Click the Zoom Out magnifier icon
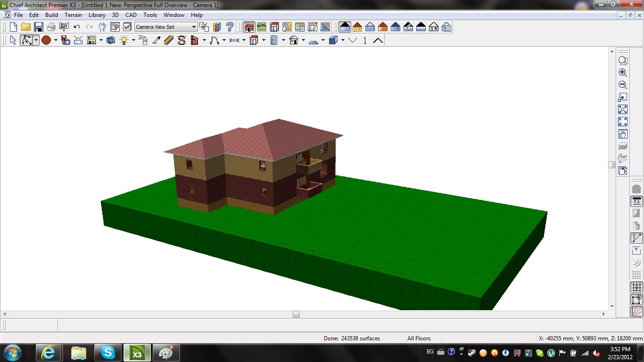 point(623,85)
